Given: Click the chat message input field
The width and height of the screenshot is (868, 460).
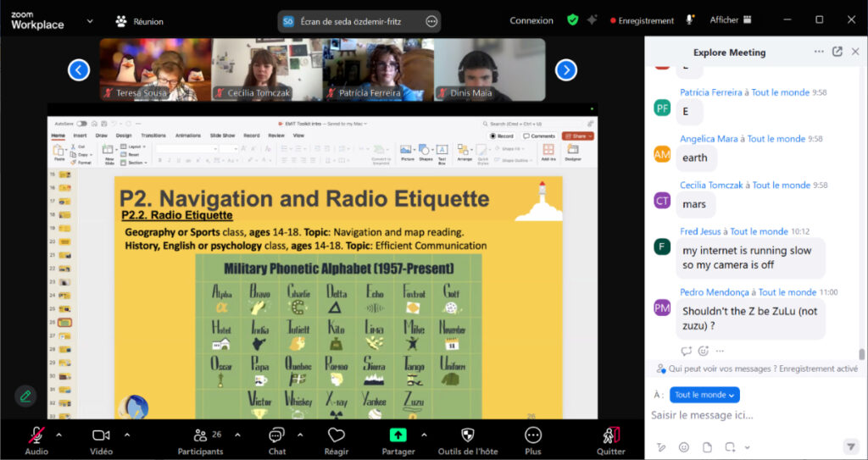Looking at the screenshot, I should coord(746,415).
